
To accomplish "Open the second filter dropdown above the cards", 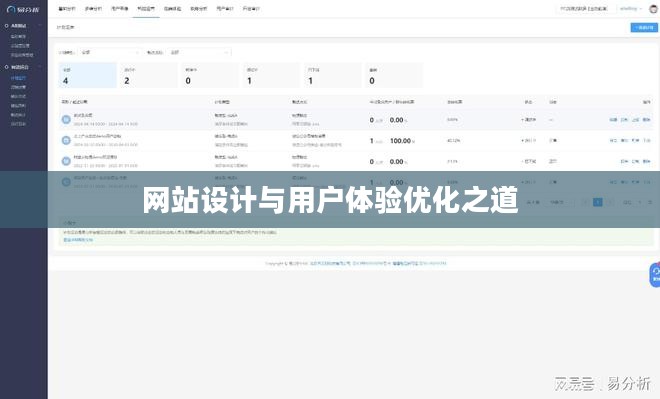I will click(x=199, y=52).
